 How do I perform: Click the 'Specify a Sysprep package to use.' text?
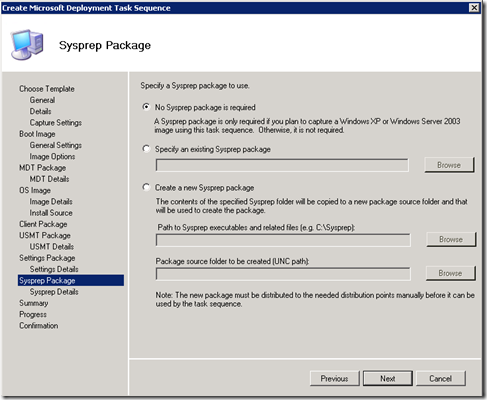point(195,86)
